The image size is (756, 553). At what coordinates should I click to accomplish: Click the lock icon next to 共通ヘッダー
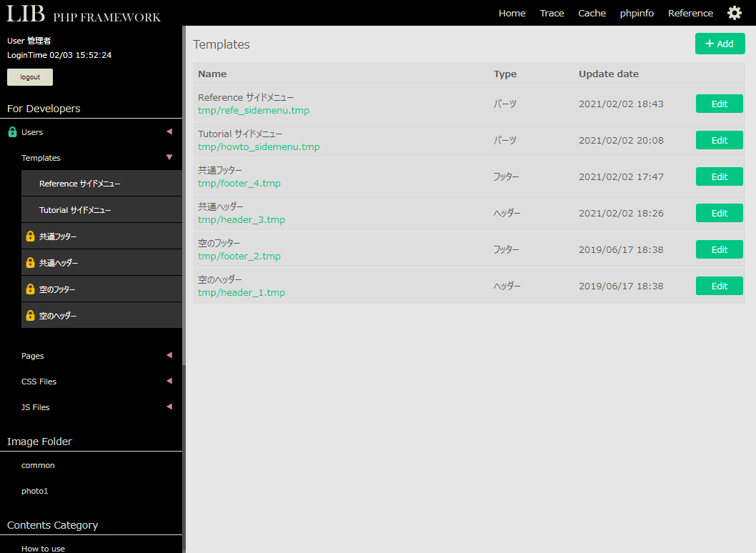tap(30, 263)
